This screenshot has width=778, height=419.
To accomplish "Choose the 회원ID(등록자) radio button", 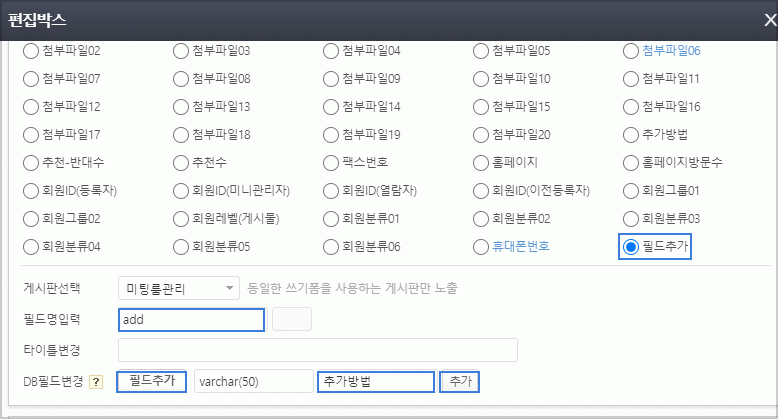I will coord(30,190).
